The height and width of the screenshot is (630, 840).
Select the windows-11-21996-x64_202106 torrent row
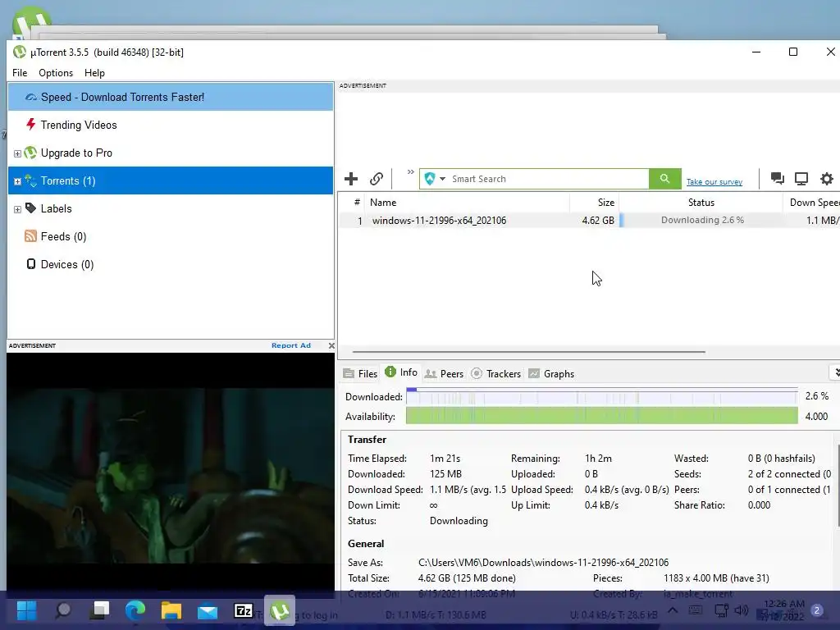[589, 220]
